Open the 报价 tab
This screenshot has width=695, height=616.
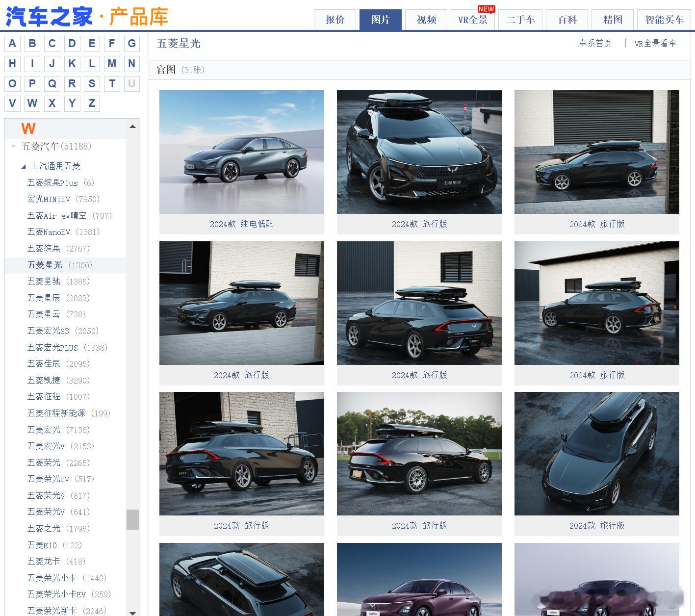(x=335, y=20)
